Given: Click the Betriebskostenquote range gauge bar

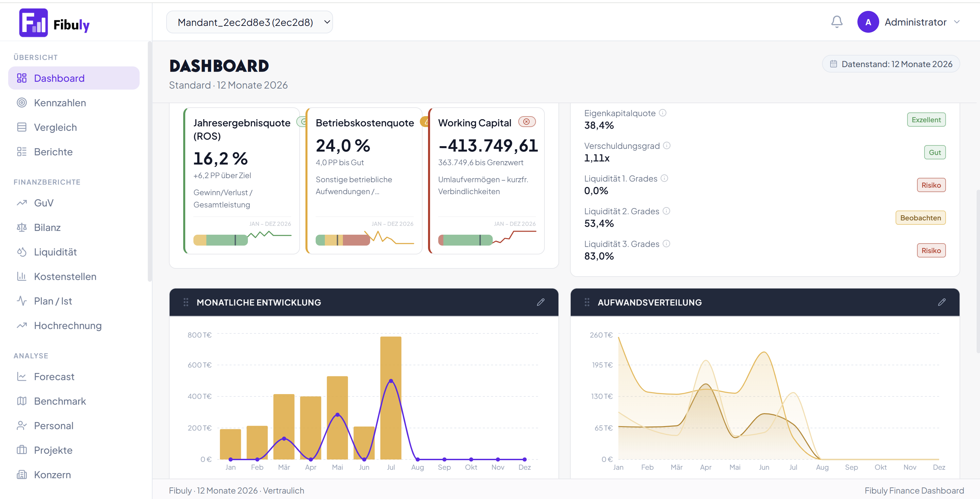Looking at the screenshot, I should click(343, 240).
